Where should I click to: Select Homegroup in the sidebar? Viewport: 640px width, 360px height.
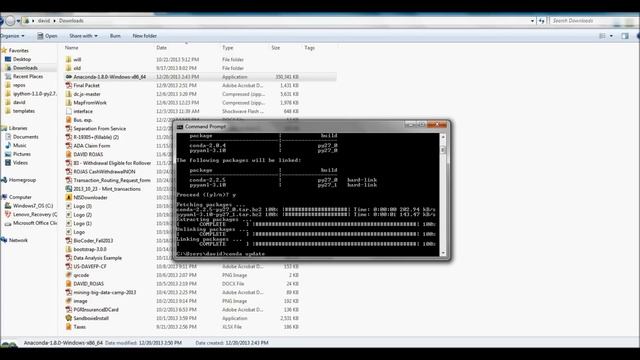tap(22, 180)
